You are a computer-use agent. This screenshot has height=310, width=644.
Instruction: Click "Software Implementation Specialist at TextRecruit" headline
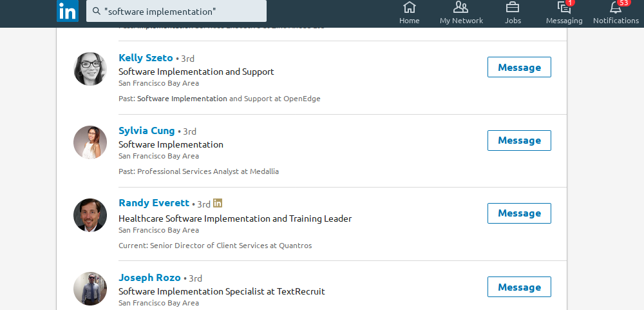pyautogui.click(x=222, y=292)
